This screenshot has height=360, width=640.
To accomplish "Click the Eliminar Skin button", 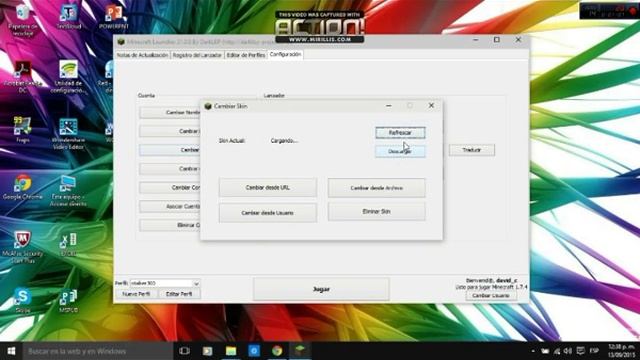I will coord(376,212).
